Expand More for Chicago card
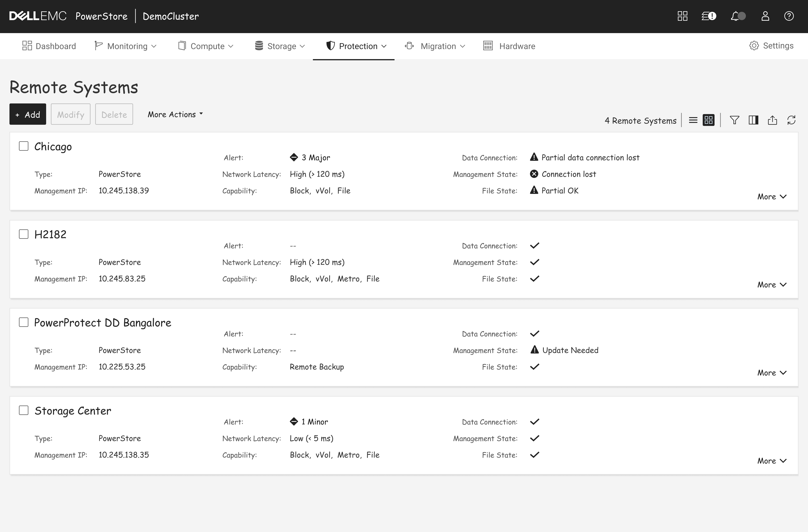This screenshot has height=532, width=808. [x=772, y=197]
